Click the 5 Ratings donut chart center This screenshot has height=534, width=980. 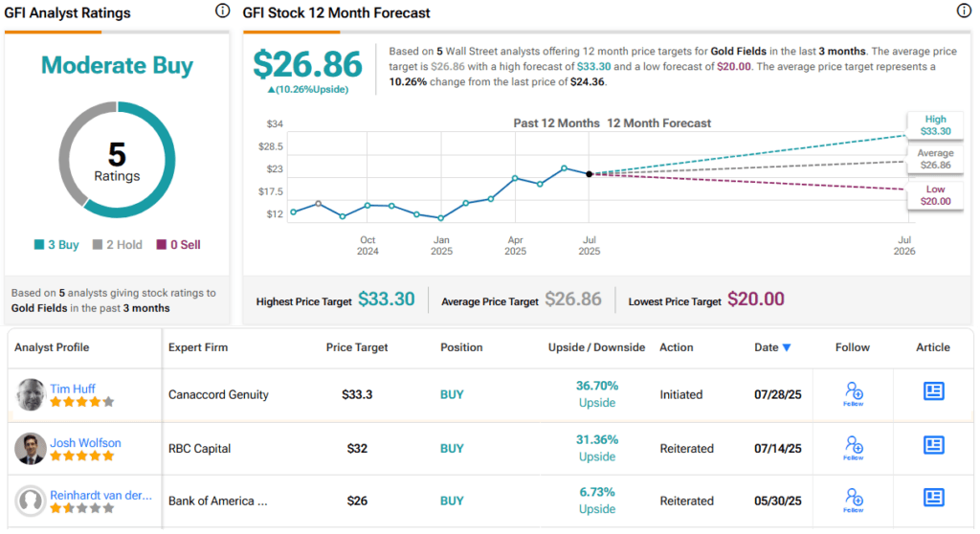117,161
